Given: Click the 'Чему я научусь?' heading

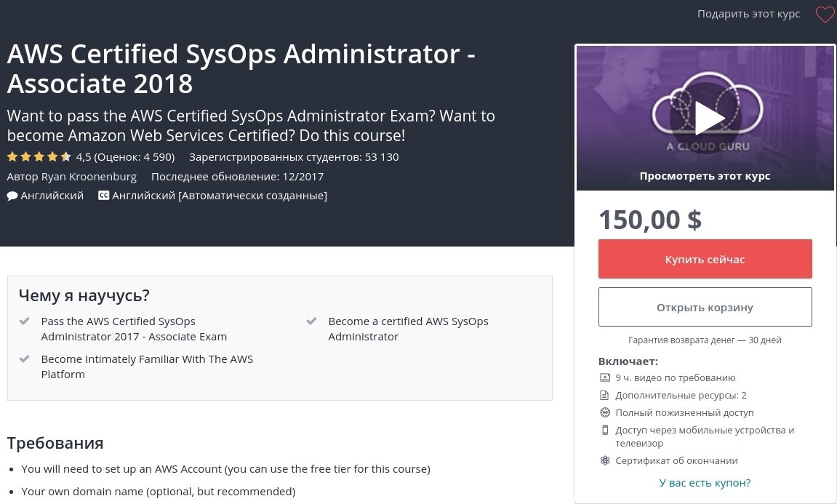Looking at the screenshot, I should 84,295.
